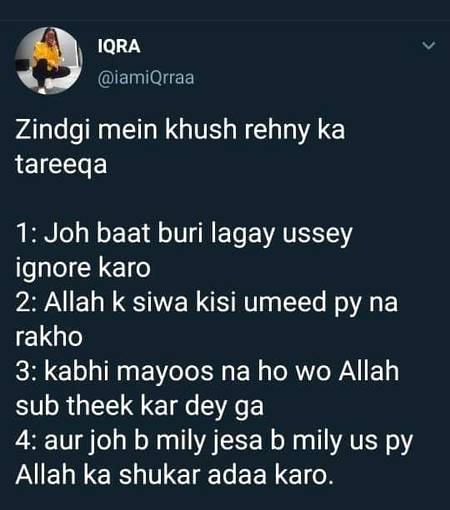This screenshot has width=450, height=510.
Task: Click the text 'ignore karo'
Action: (x=83, y=268)
